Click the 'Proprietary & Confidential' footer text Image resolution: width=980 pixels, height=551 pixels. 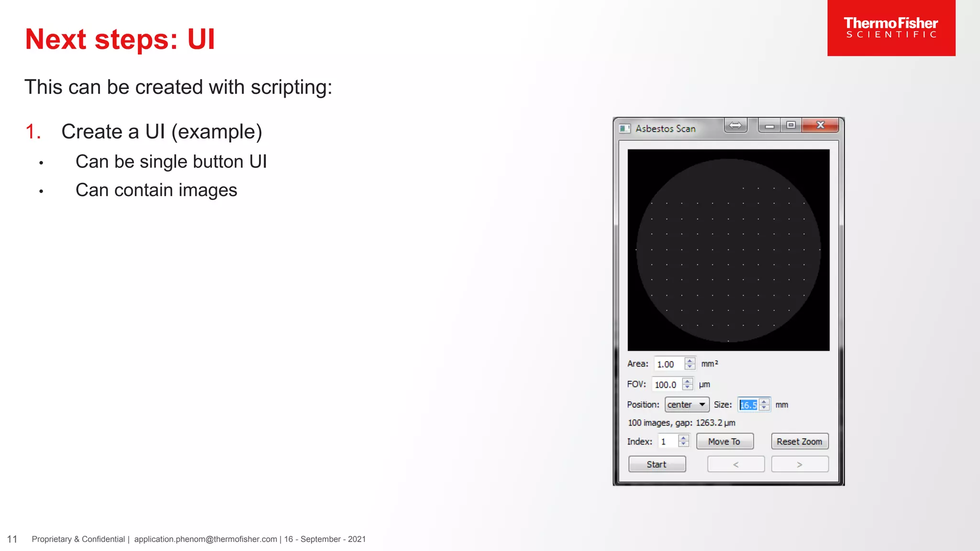(x=78, y=539)
